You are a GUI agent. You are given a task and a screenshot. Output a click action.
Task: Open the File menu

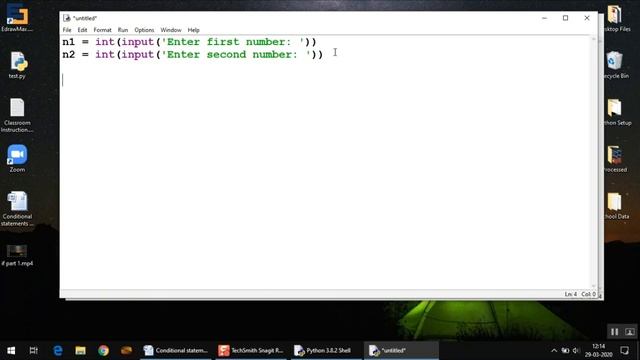pyautogui.click(x=67, y=30)
